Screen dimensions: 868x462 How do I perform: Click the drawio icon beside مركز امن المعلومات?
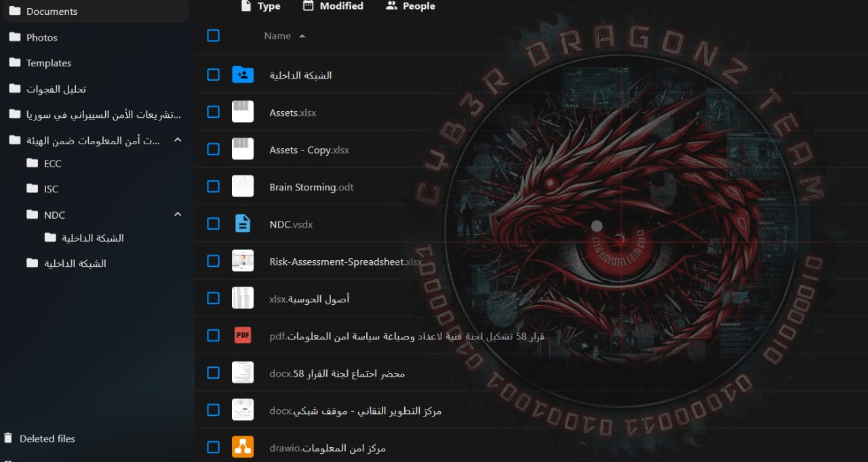[x=243, y=446]
